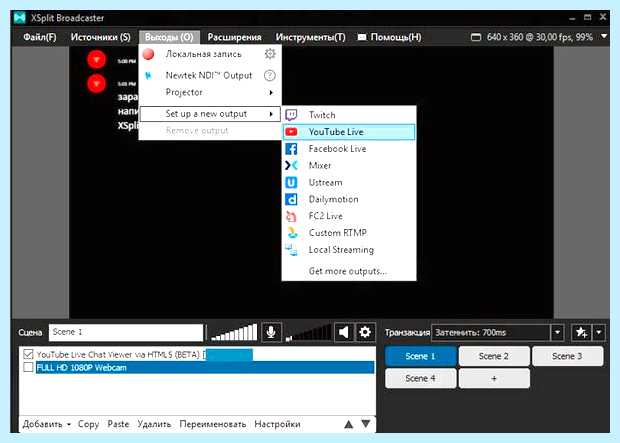Click the Dailymotion logo icon
Image resolution: width=620 pixels, height=443 pixels.
[291, 199]
